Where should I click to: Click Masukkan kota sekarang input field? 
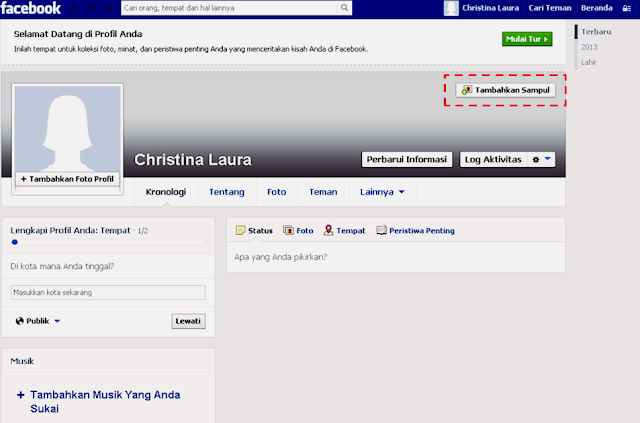click(x=108, y=292)
